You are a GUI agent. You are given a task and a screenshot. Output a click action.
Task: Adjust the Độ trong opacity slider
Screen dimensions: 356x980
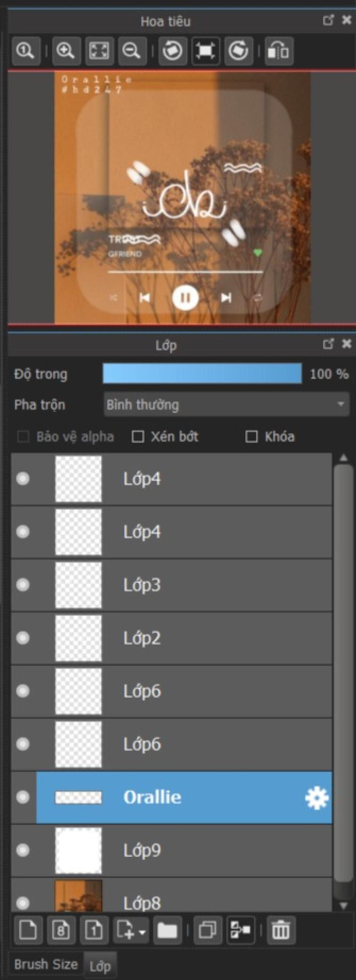(202, 373)
